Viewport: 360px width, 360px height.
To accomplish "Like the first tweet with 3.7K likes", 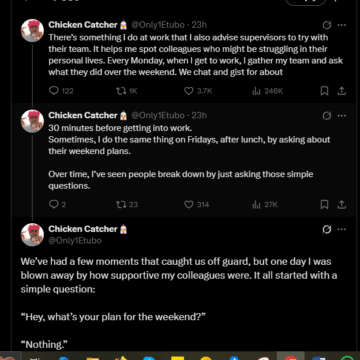I will (198, 91).
